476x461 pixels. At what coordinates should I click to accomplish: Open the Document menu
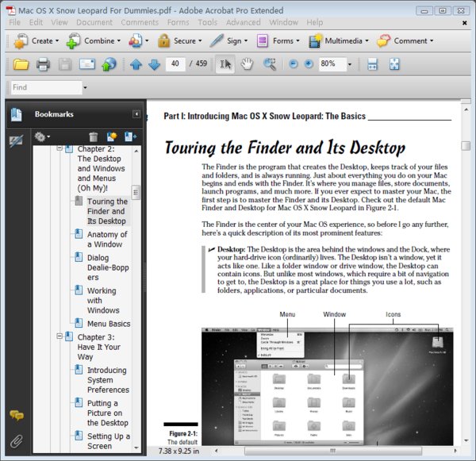94,22
